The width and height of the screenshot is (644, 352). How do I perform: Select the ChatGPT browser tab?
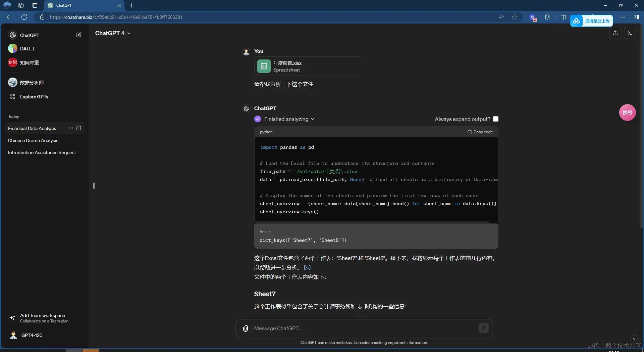84,5
